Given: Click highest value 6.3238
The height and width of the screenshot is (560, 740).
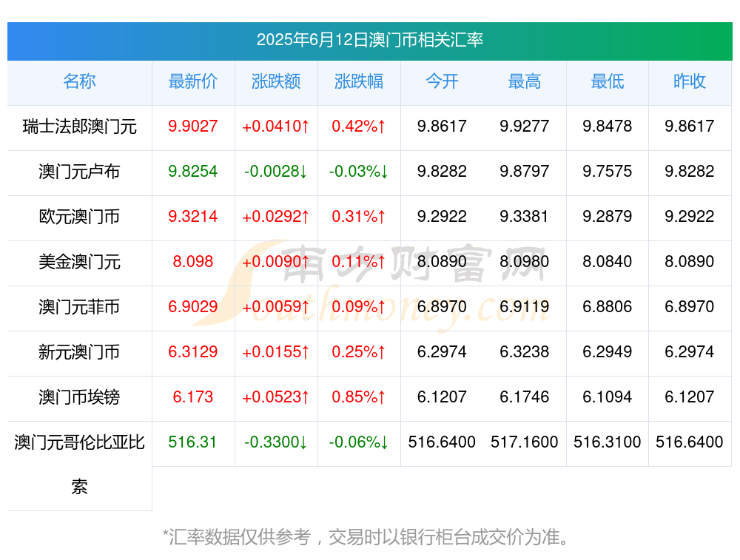Looking at the screenshot, I should tap(525, 352).
